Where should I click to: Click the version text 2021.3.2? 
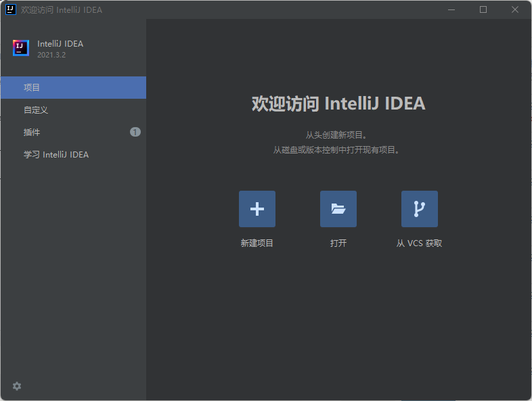[x=51, y=55]
